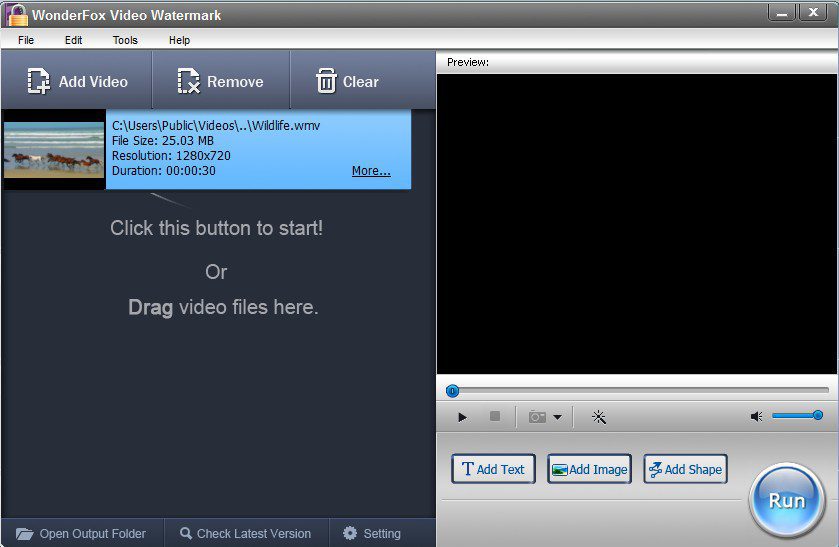Stop the preview playback
This screenshot has height=547, width=839.
pyautogui.click(x=495, y=416)
